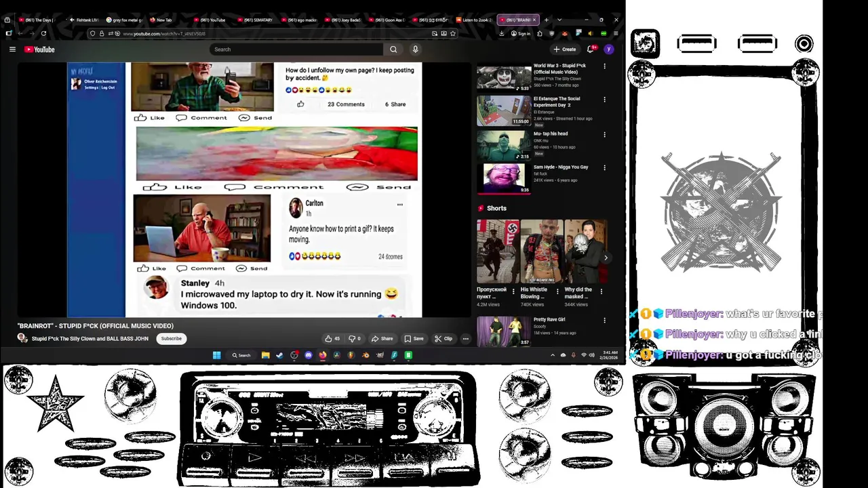868x488 pixels.
Task: Open more actions ellipsis under video
Action: click(x=465, y=338)
